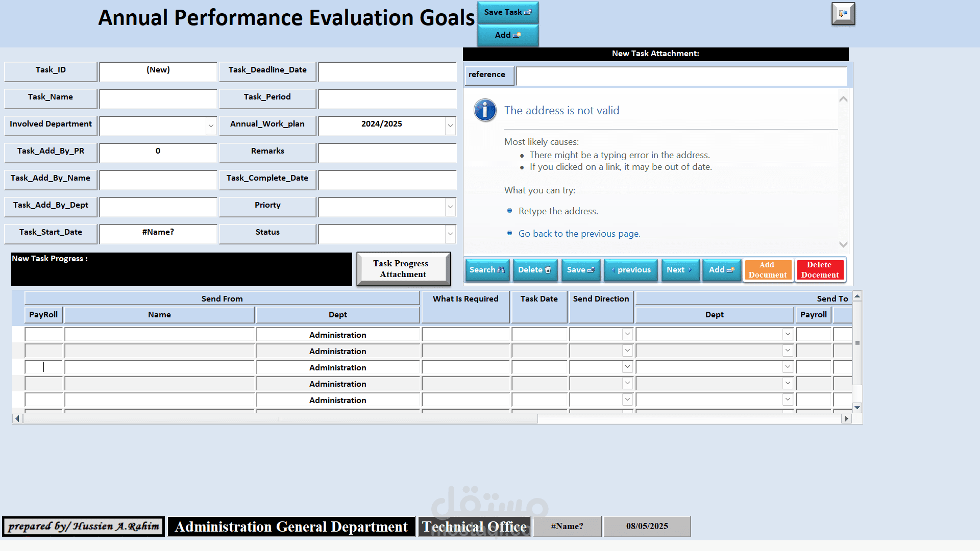Viewport: 980px width, 551px height.
Task: Click the Task_Complete_Date input field
Action: (x=387, y=180)
